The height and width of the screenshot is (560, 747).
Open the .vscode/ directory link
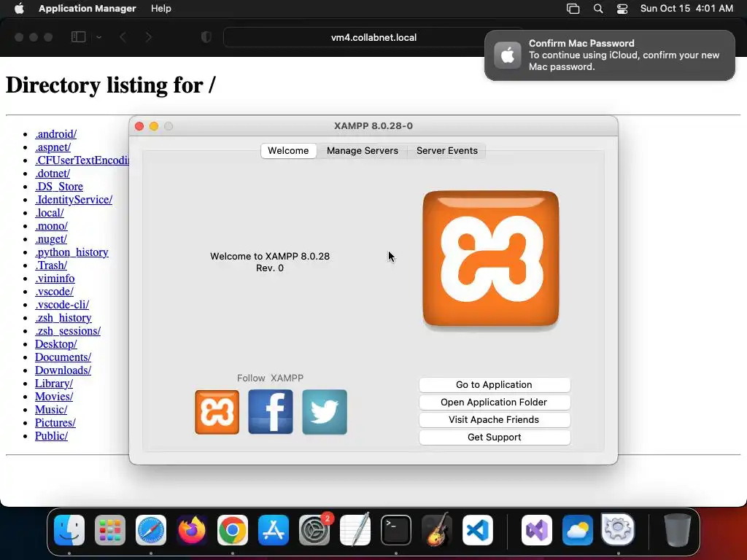[54, 292]
